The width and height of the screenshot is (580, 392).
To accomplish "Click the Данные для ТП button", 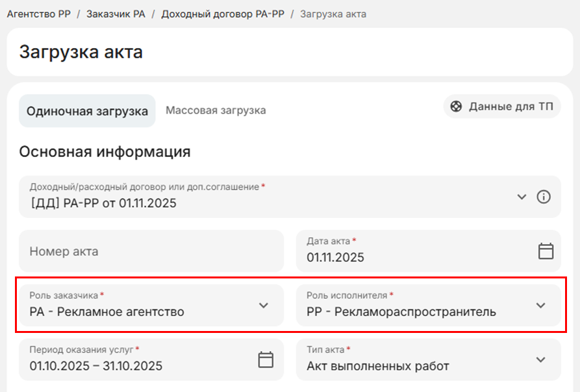I will (x=502, y=107).
